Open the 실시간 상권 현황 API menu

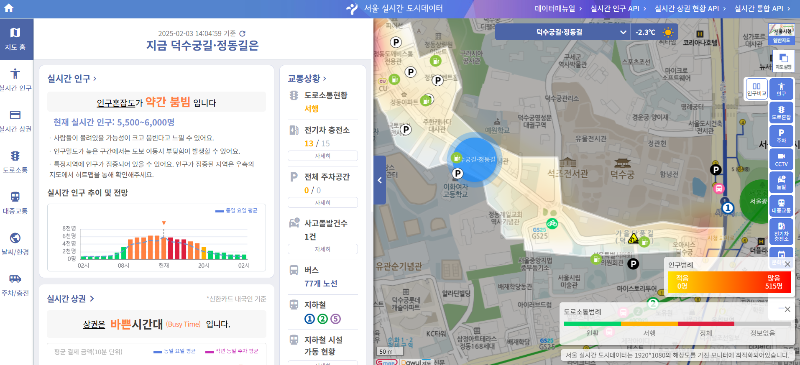tap(690, 8)
